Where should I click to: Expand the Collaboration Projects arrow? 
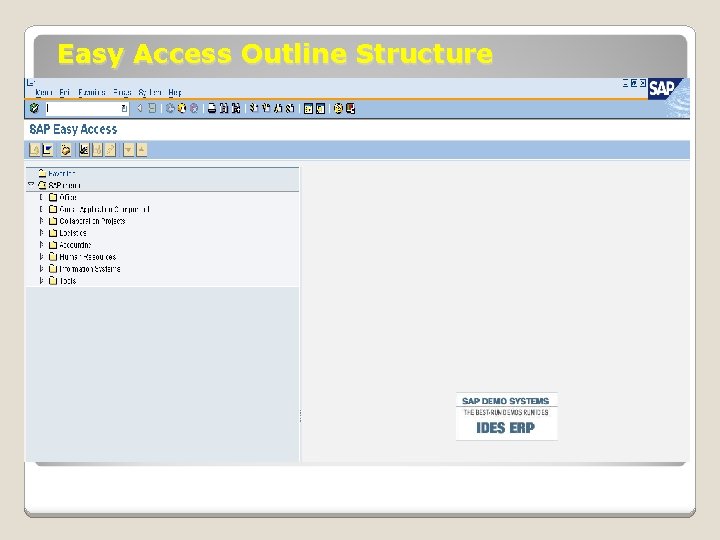pos(41,221)
